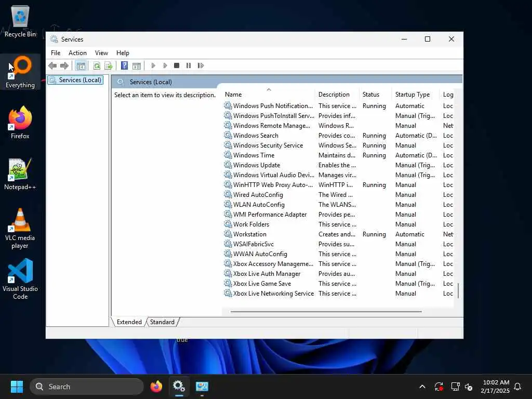The height and width of the screenshot is (399, 532).
Task: Open the Help toolbar icon
Action: point(125,65)
